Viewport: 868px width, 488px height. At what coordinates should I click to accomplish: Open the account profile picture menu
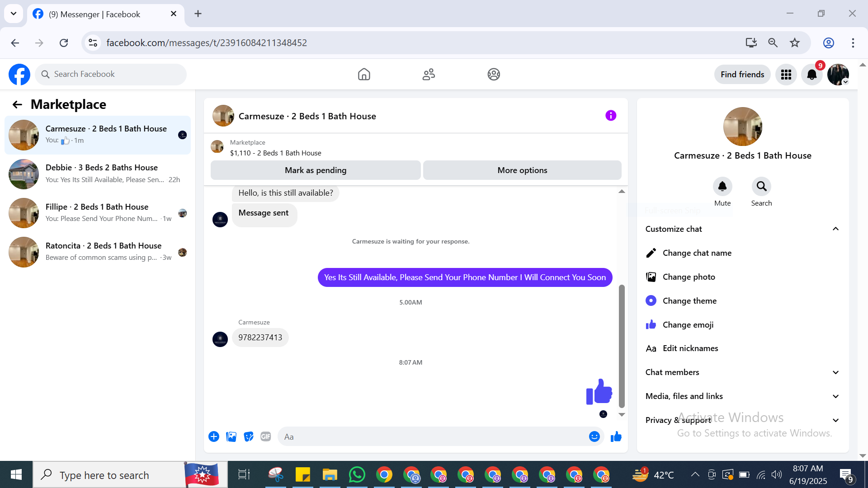tap(838, 75)
